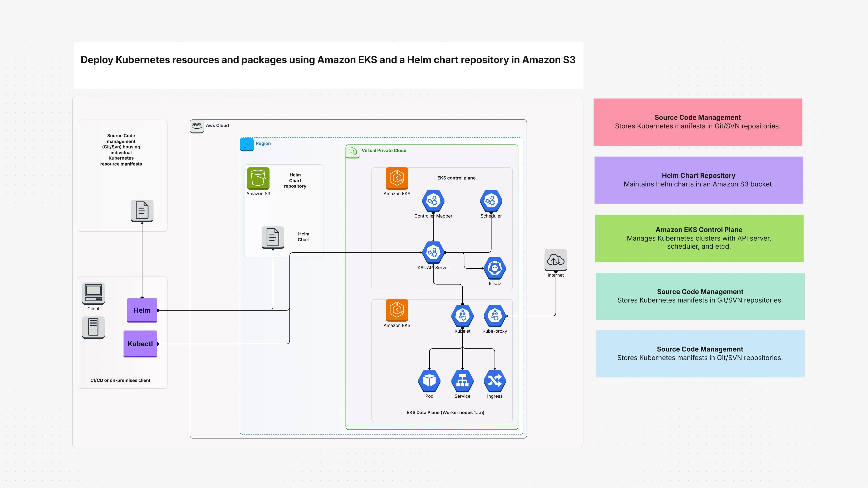Click the Kube-proxy icon
This screenshot has height=488, width=868.
495,316
